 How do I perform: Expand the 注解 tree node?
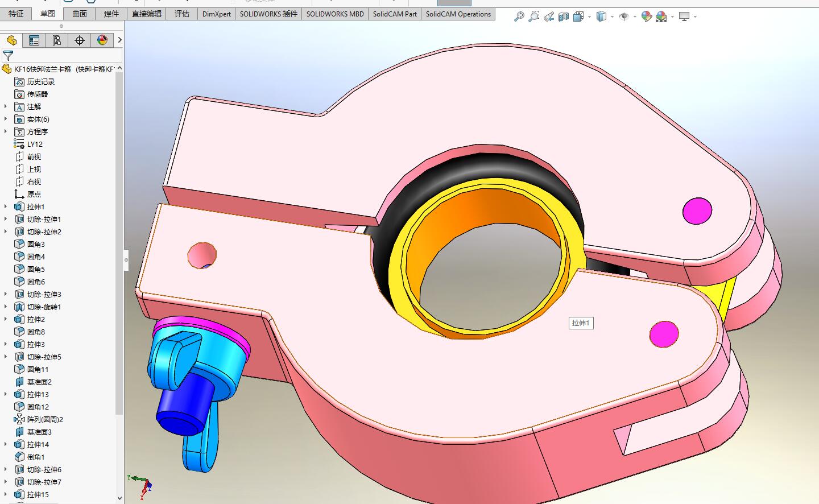point(6,106)
